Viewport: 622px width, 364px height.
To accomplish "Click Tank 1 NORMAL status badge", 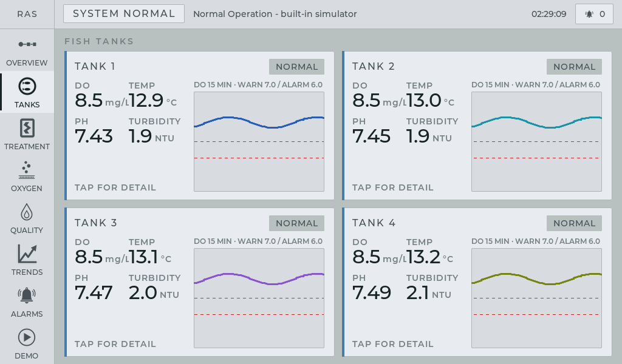I will click(x=296, y=67).
